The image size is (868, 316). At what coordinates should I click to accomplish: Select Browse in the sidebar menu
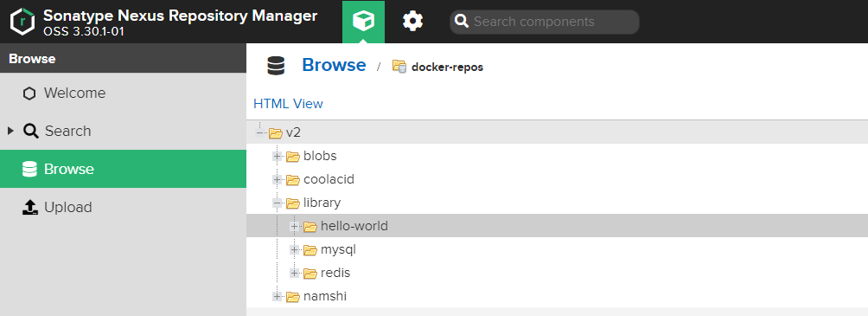pyautogui.click(x=123, y=169)
